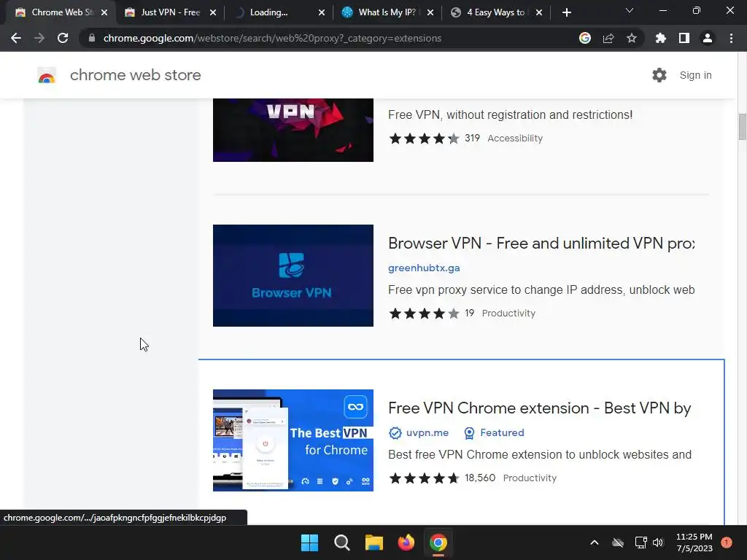View site security lock icon
The width and height of the screenshot is (747, 560).
pos(92,38)
